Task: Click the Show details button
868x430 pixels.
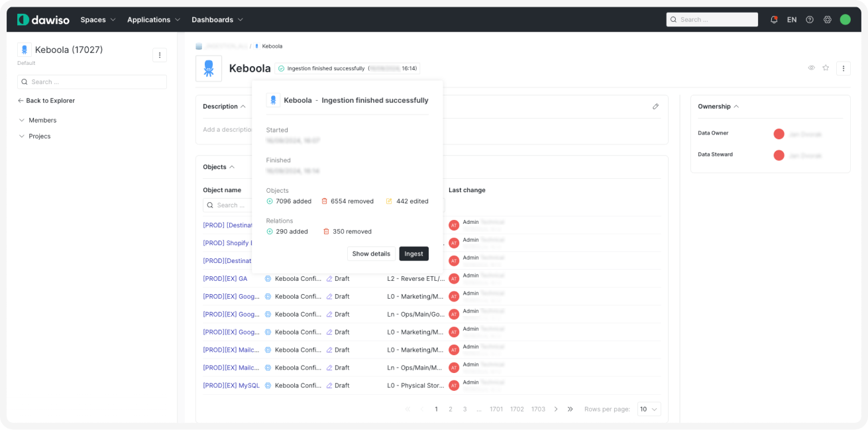Action: pos(371,253)
